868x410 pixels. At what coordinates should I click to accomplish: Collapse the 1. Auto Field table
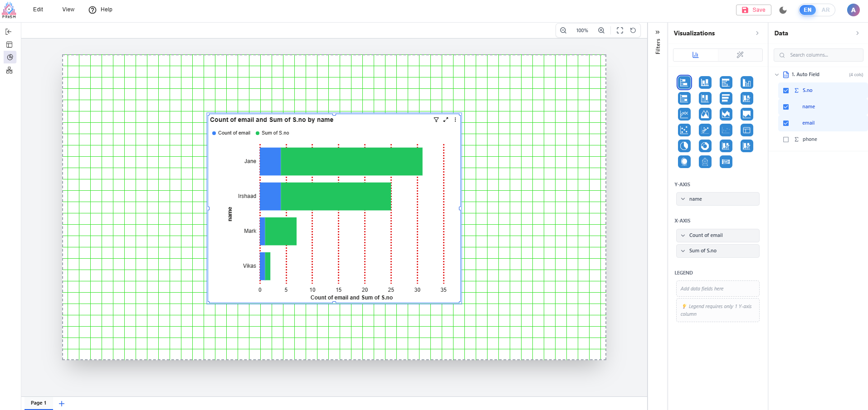776,75
